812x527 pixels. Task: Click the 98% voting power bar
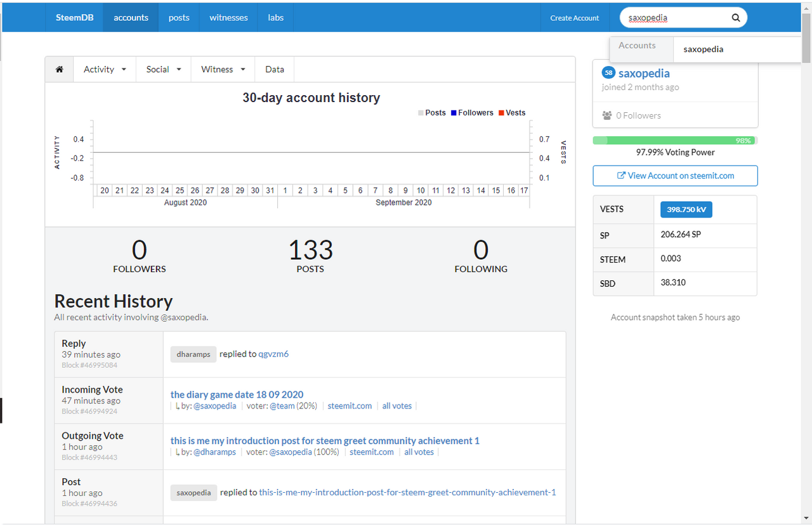coord(675,140)
